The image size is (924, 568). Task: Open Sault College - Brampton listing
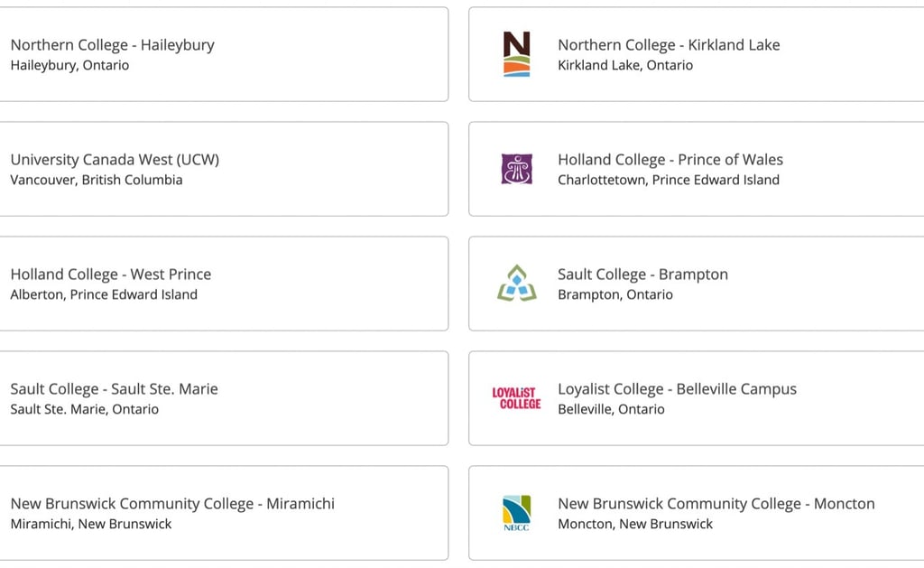[696, 284]
